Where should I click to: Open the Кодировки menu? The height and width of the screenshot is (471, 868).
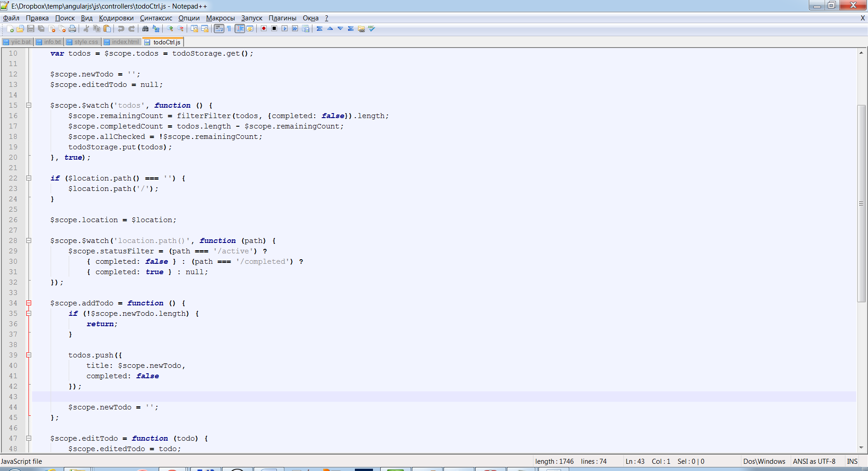[x=116, y=18]
